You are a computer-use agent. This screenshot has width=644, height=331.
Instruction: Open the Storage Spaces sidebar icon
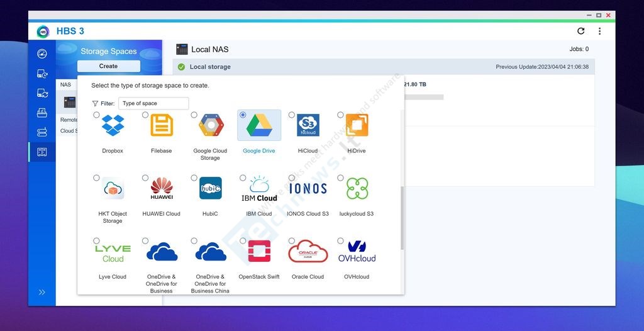42,152
